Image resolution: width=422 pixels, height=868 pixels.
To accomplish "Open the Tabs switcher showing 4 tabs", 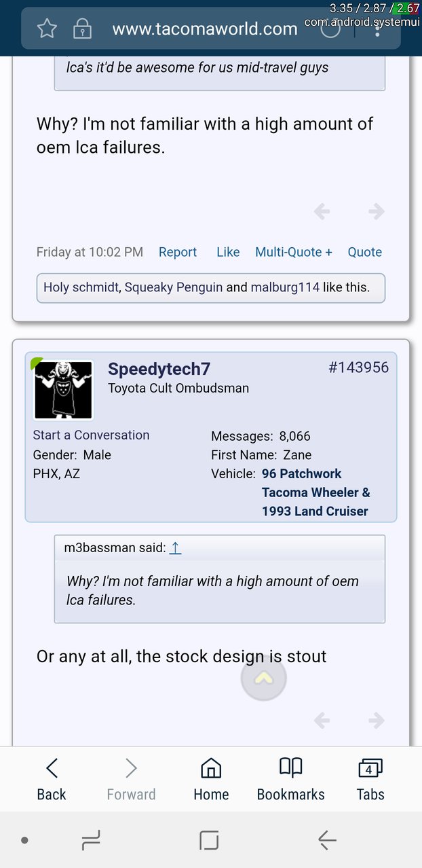I will coord(370,780).
